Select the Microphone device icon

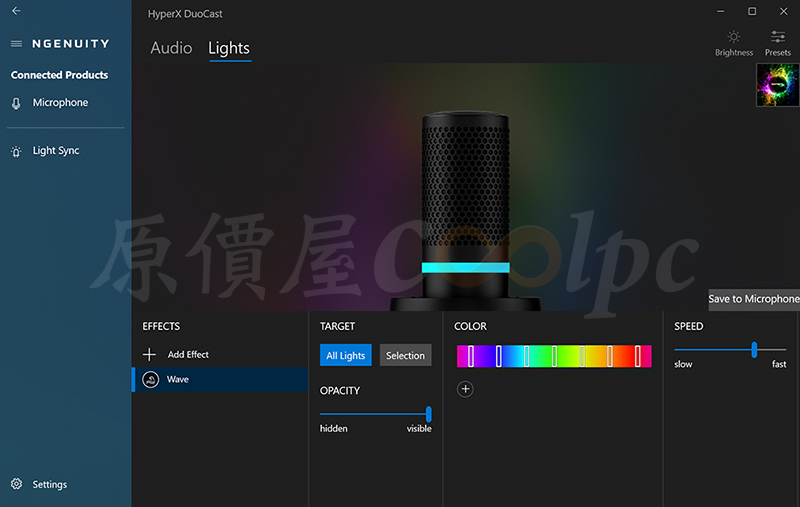pos(16,104)
